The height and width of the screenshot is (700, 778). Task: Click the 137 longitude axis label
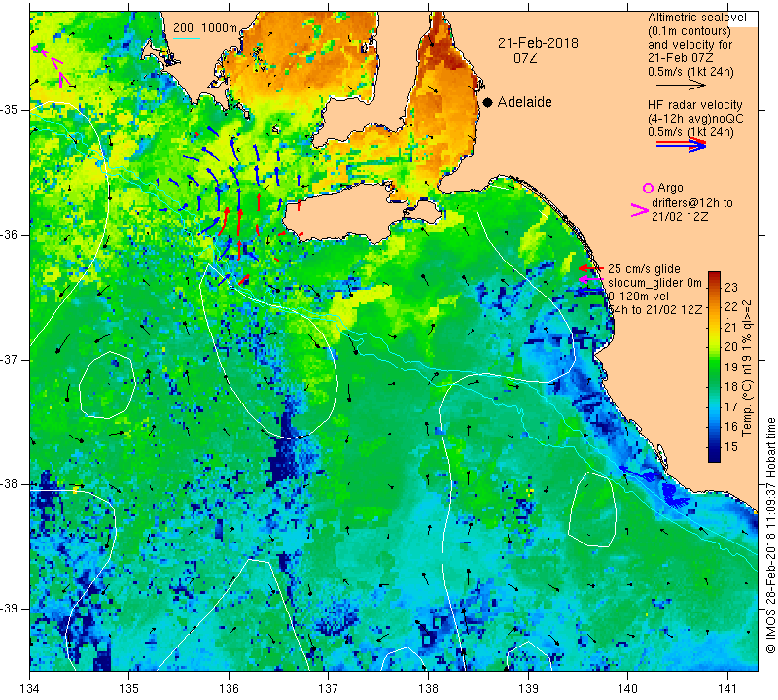click(x=329, y=688)
